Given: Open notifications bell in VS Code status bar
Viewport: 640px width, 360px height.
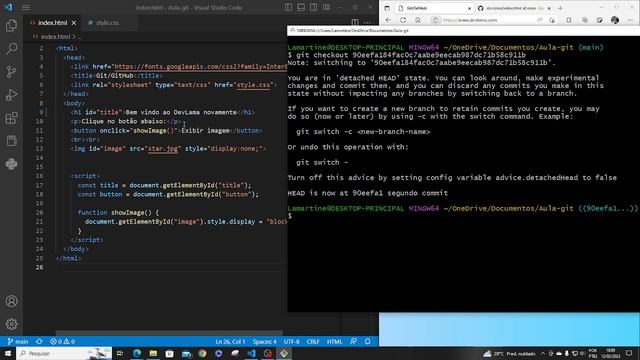Looking at the screenshot, I should click(x=368, y=342).
